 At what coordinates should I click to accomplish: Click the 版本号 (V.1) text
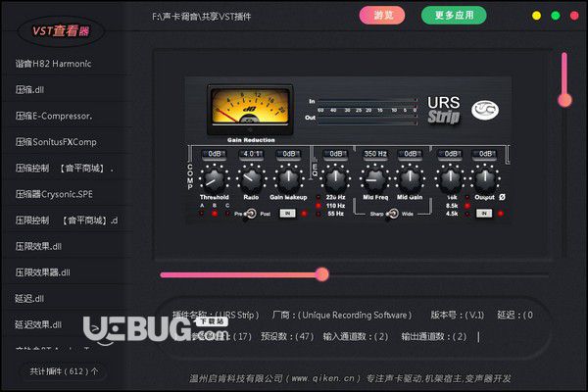tap(457, 315)
